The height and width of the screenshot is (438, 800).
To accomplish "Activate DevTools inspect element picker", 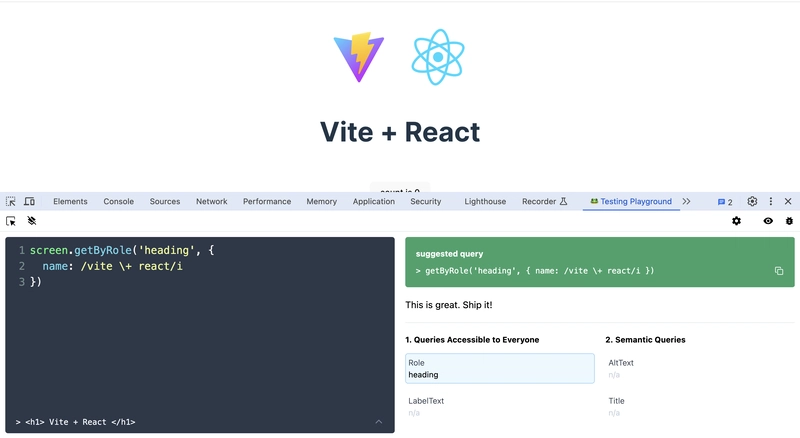I will (11, 202).
